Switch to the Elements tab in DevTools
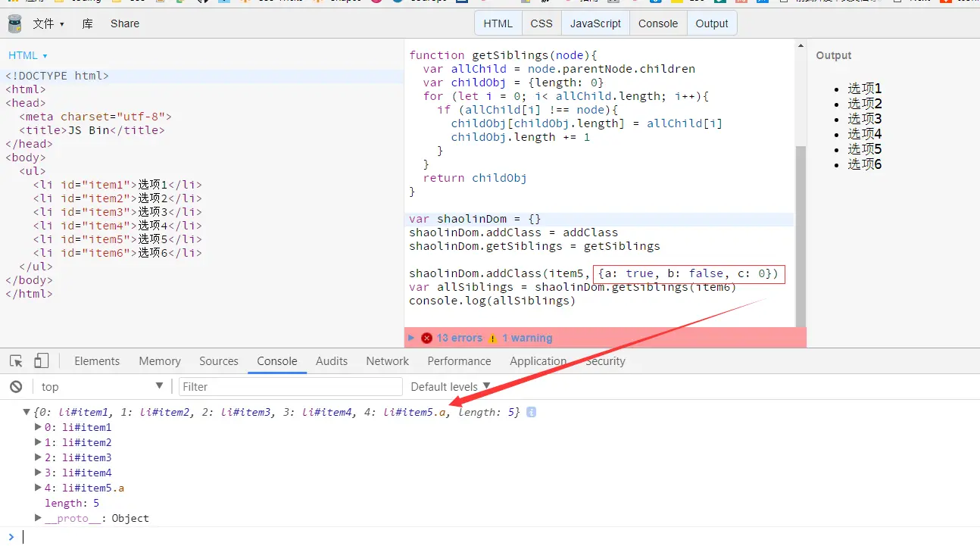This screenshot has width=980, height=546. pyautogui.click(x=97, y=361)
